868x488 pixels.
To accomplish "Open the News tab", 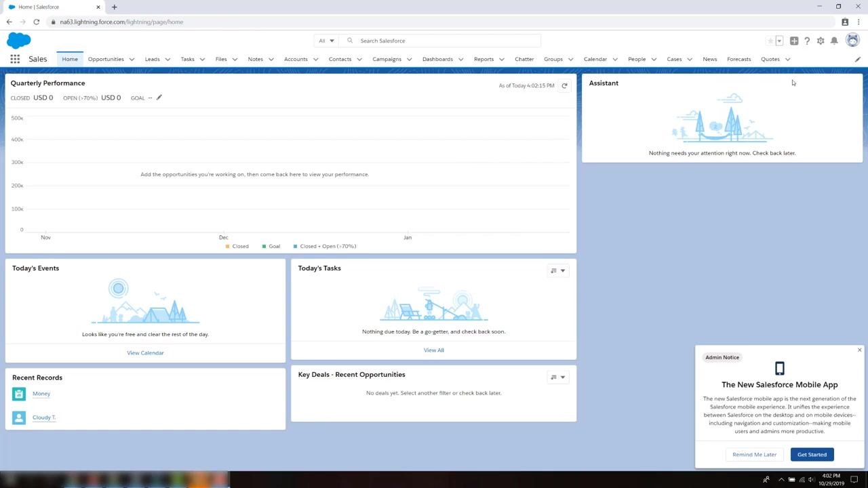I will click(710, 59).
